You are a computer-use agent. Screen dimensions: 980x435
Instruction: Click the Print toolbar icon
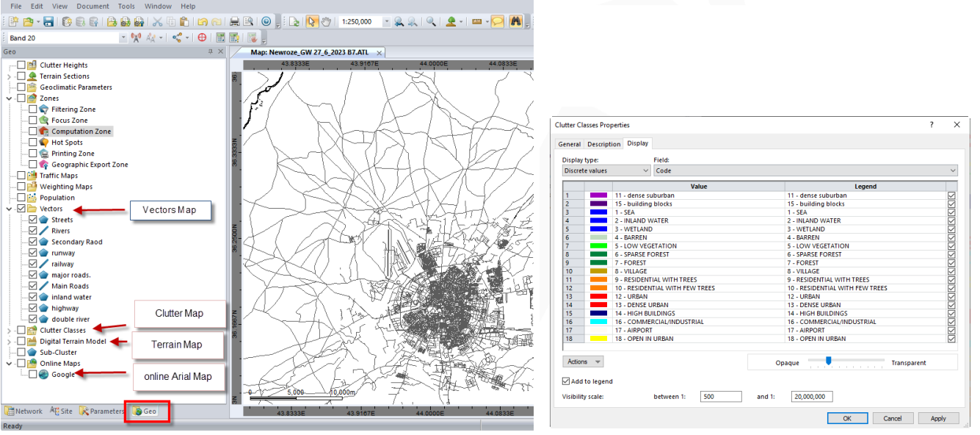tap(234, 22)
